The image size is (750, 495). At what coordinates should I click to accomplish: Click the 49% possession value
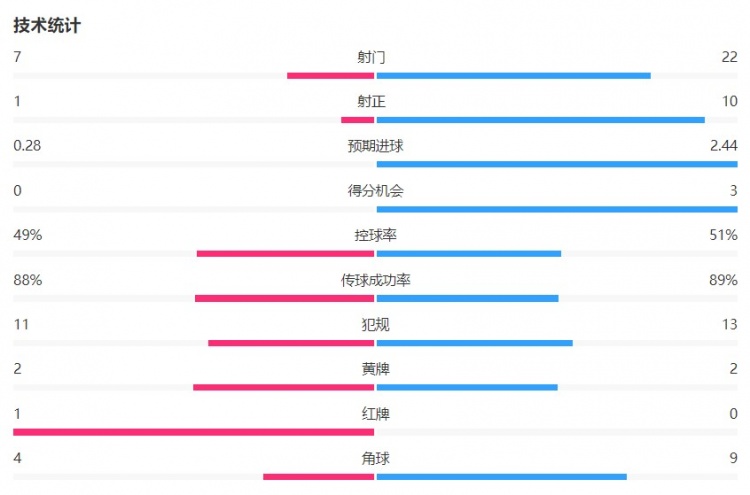[x=27, y=235]
